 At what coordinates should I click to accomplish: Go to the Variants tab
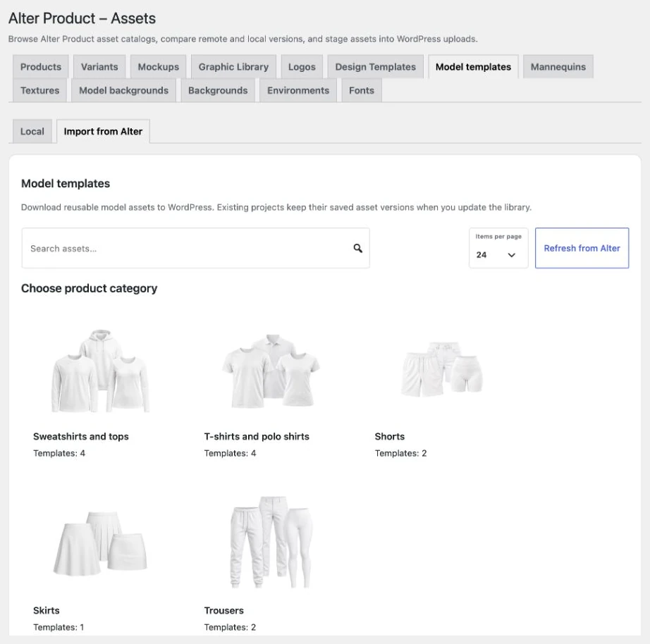point(99,67)
